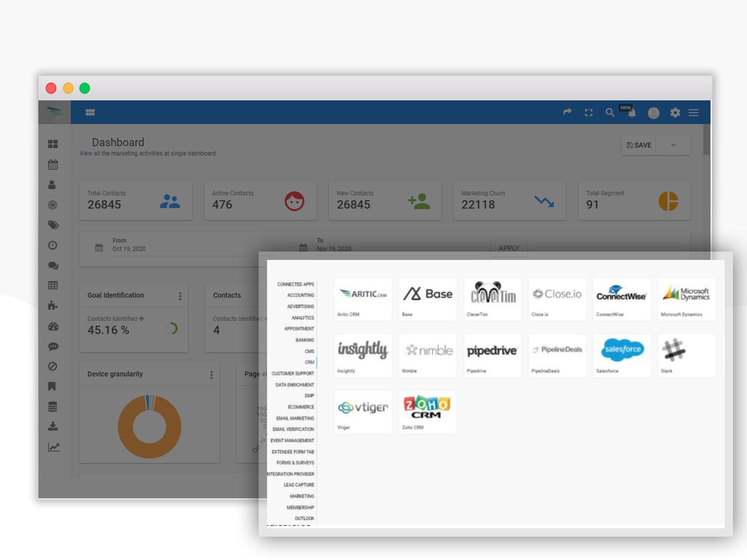Open the hamburger menu in header
747x560 pixels.
click(x=694, y=112)
